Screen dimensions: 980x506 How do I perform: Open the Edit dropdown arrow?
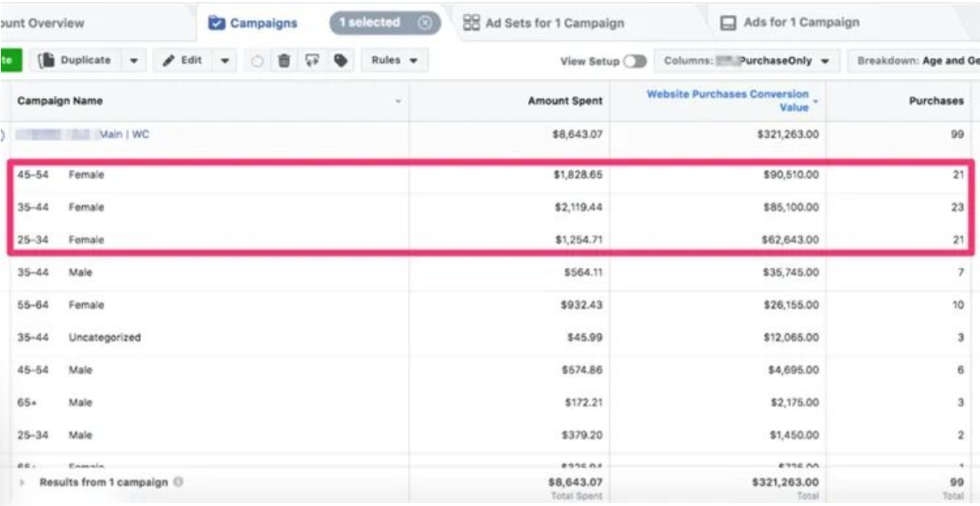point(225,61)
